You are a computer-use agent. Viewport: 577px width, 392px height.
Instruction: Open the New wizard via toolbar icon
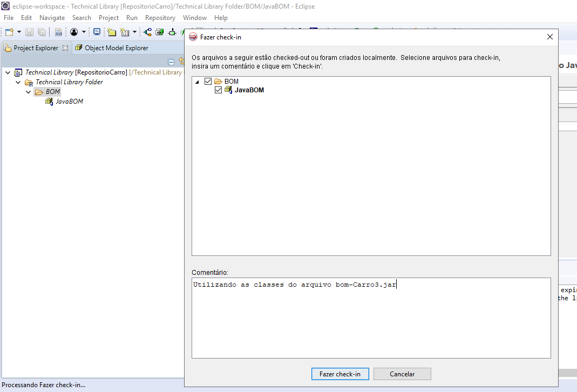(x=9, y=32)
